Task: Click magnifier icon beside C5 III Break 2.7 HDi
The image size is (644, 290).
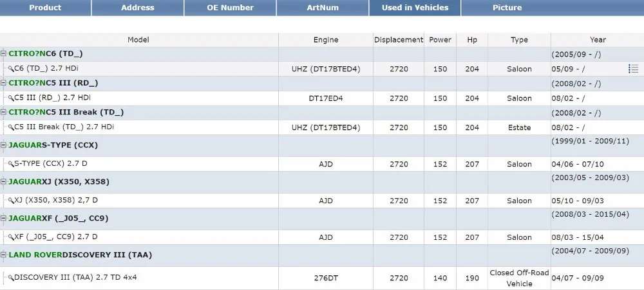Action: pos(11,127)
